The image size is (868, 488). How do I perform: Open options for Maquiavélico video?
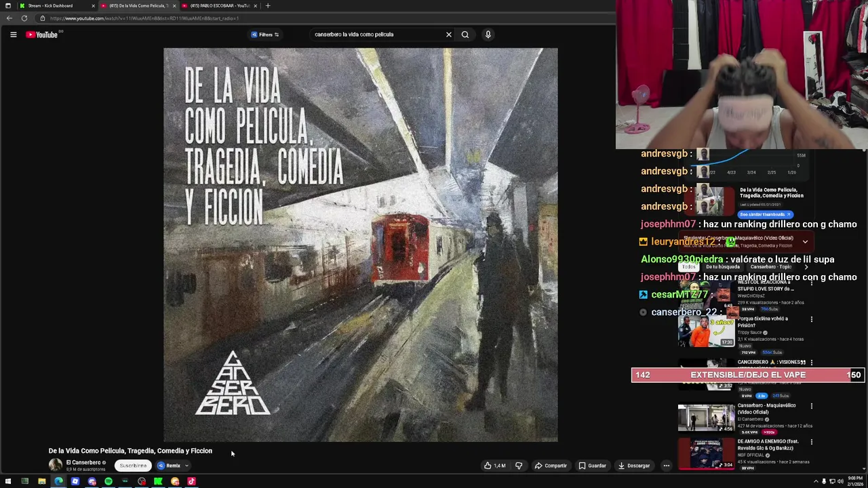coord(811,406)
